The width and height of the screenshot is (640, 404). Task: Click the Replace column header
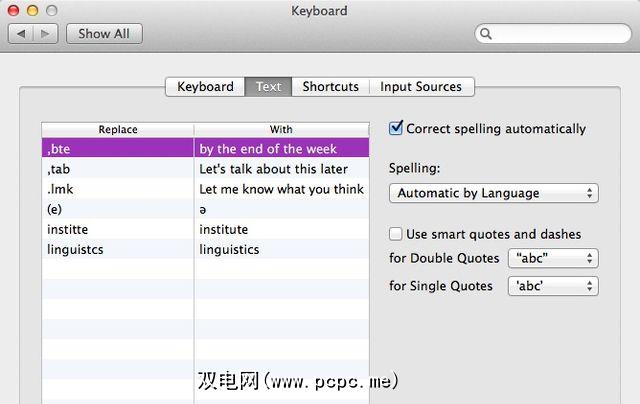[x=117, y=129]
